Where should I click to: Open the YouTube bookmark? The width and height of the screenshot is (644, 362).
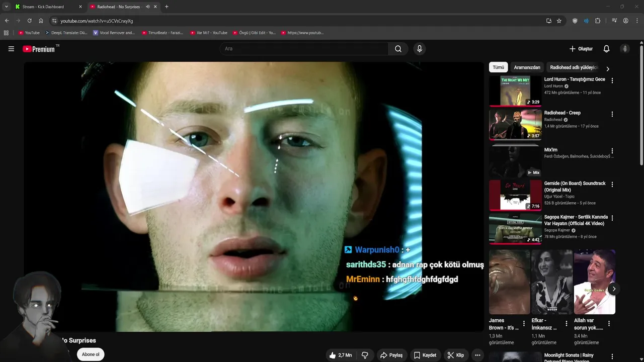click(29, 33)
